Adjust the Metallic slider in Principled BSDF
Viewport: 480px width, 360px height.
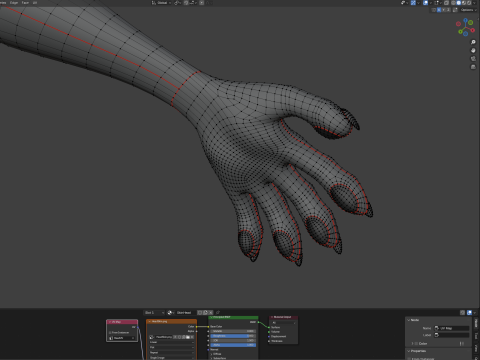click(233, 331)
